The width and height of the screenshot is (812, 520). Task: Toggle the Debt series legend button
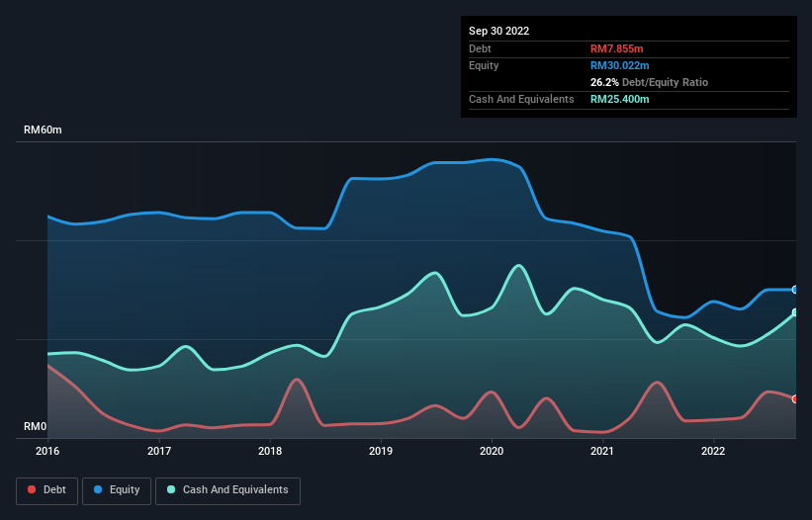[x=47, y=490]
